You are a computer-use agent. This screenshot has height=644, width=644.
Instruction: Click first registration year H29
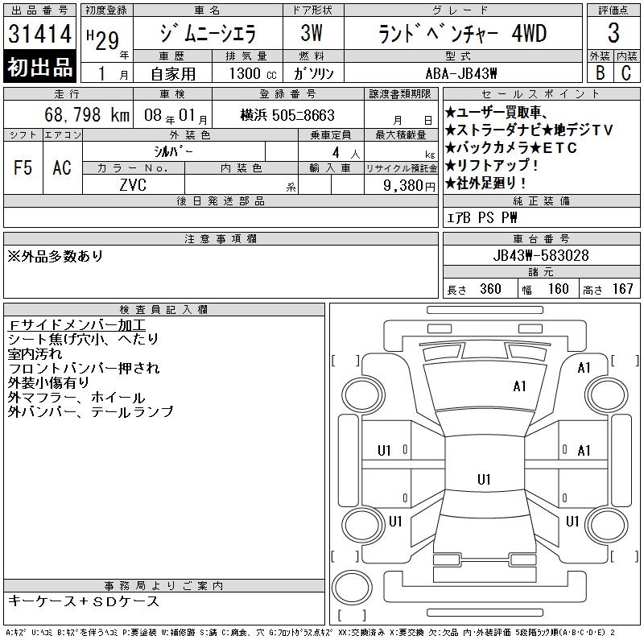(x=103, y=39)
